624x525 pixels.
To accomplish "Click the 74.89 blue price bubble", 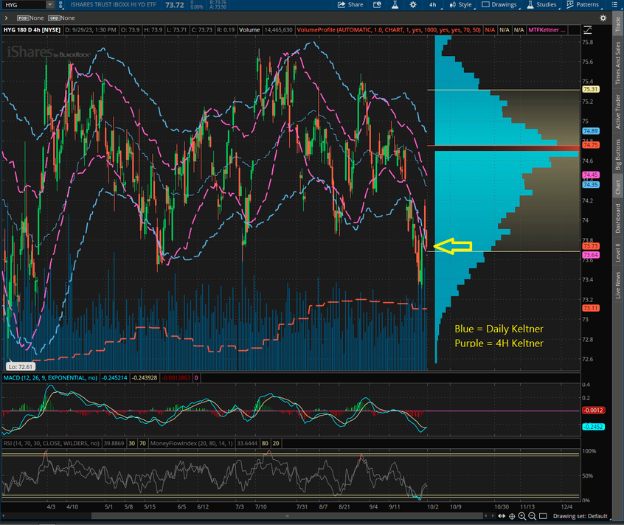I will tap(591, 131).
